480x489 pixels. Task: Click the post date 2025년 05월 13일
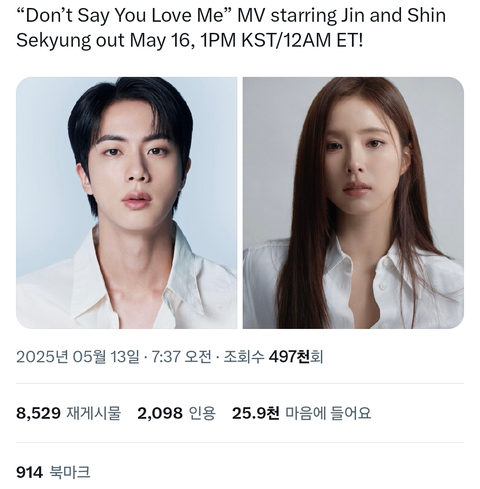tap(78, 357)
